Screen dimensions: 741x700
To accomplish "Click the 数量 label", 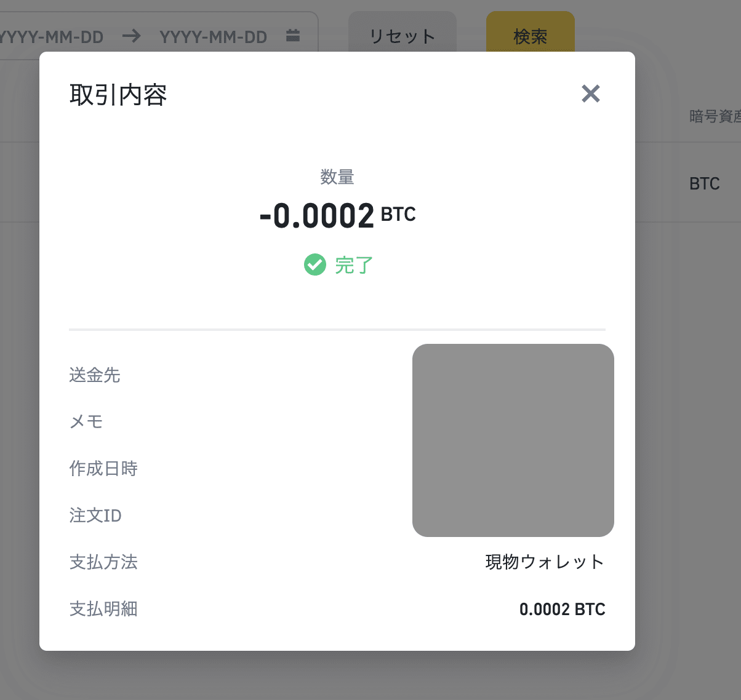I will coord(337,177).
